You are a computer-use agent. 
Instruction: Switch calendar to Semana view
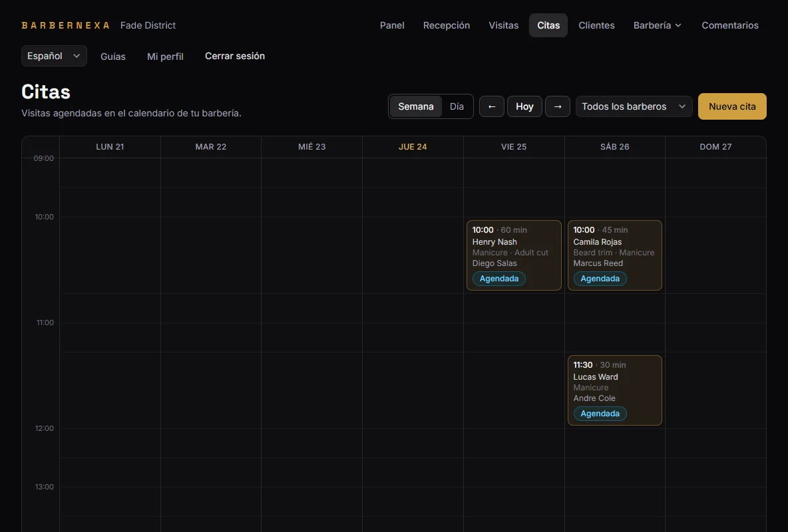415,106
